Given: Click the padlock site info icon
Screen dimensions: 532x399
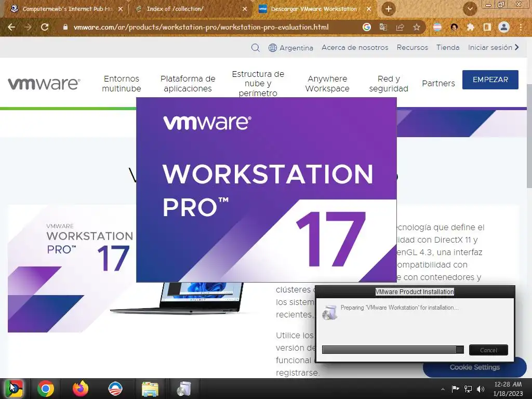Looking at the screenshot, I should [65, 27].
